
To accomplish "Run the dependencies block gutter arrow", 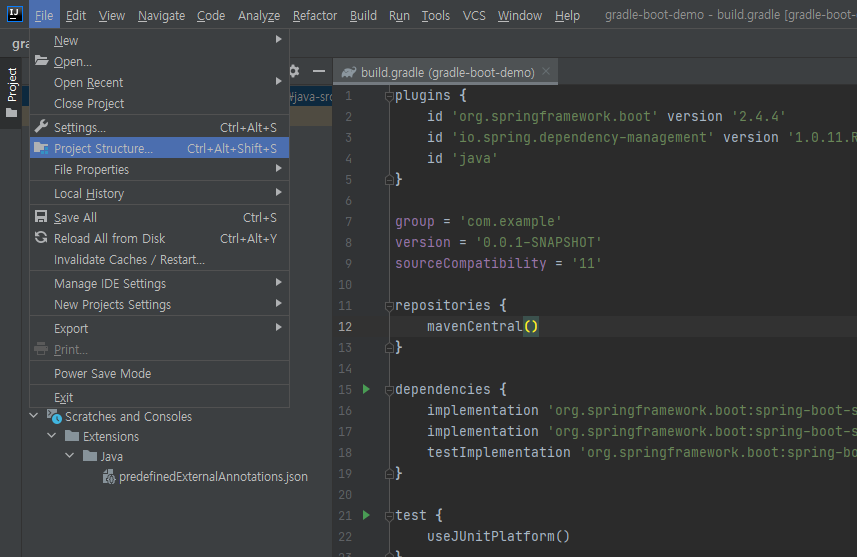I will (366, 389).
